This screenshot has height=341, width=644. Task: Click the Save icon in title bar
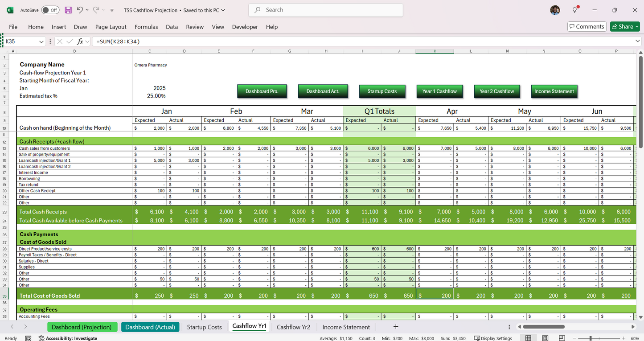[68, 10]
